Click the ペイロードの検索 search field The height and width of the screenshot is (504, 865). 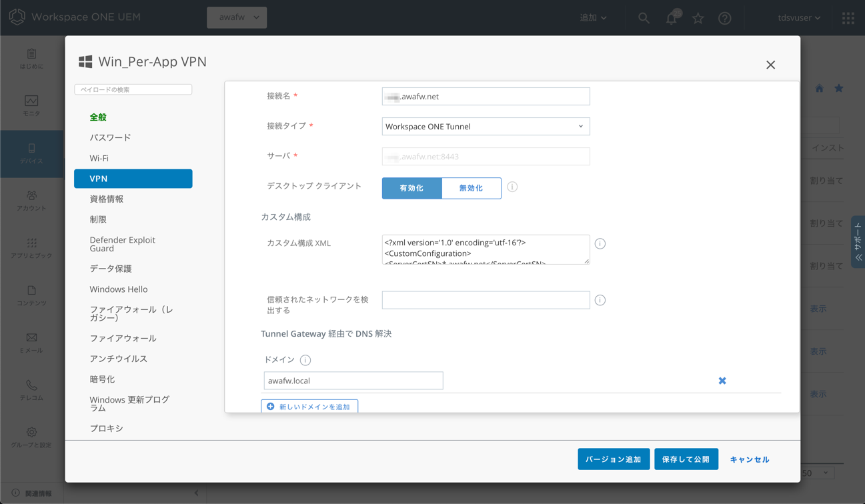tap(133, 89)
